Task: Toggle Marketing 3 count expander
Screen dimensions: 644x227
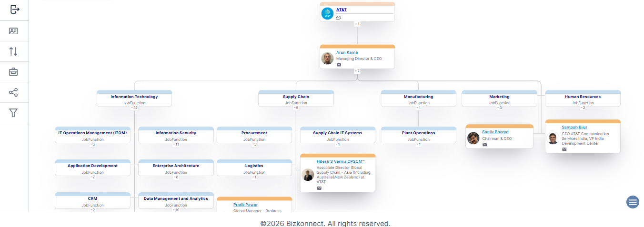Action: point(499,108)
